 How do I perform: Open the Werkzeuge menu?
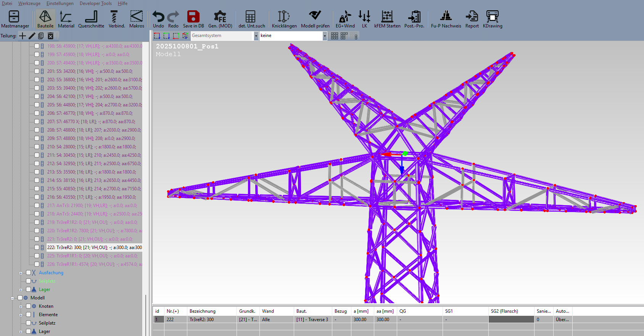click(x=29, y=3)
